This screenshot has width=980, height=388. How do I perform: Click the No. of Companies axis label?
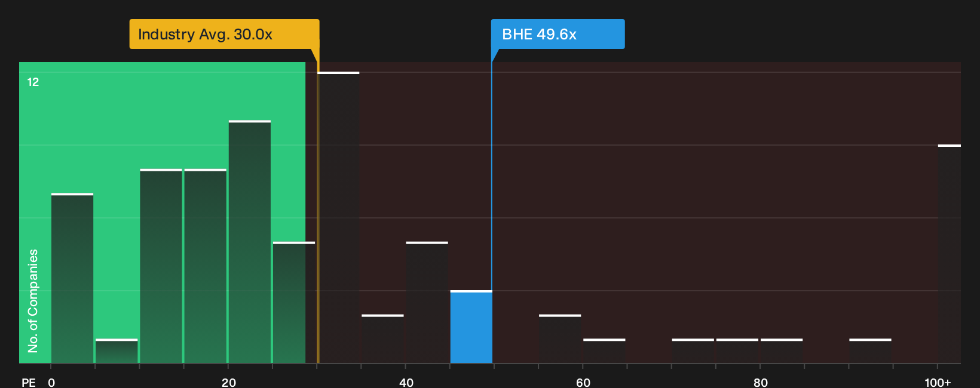tap(33, 301)
